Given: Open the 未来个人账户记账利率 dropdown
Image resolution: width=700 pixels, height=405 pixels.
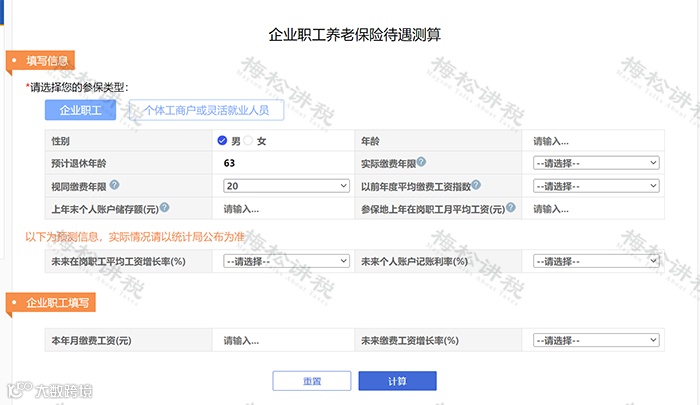Looking at the screenshot, I should point(596,261).
